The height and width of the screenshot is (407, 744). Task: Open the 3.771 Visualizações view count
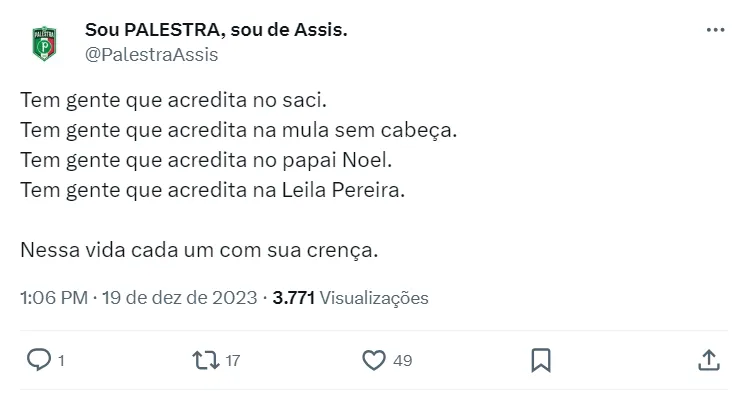[x=350, y=298]
